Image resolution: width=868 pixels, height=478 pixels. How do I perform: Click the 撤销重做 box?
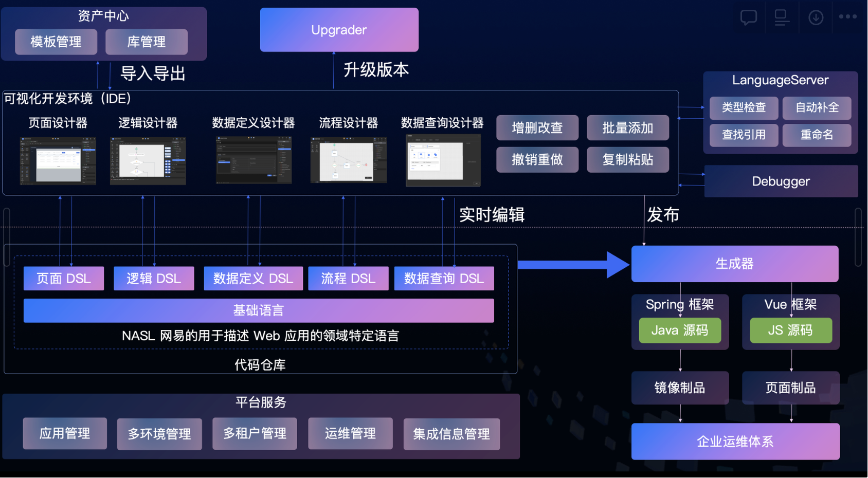(x=537, y=160)
